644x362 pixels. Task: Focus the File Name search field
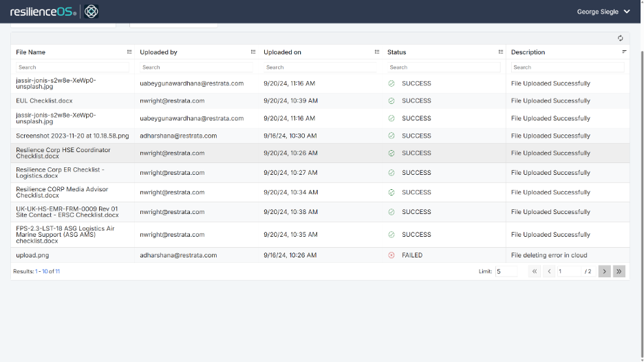[72, 67]
